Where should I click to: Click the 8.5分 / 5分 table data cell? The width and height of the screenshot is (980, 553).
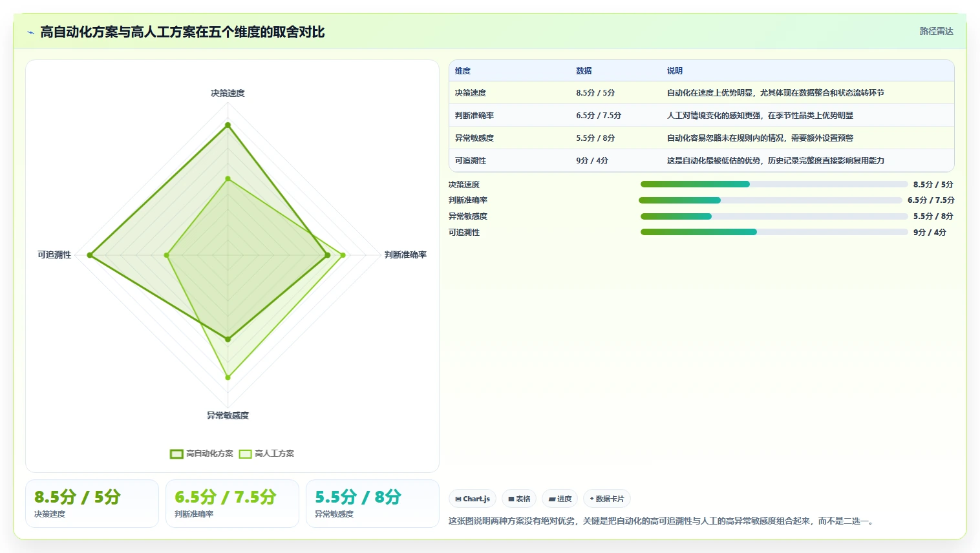click(595, 93)
